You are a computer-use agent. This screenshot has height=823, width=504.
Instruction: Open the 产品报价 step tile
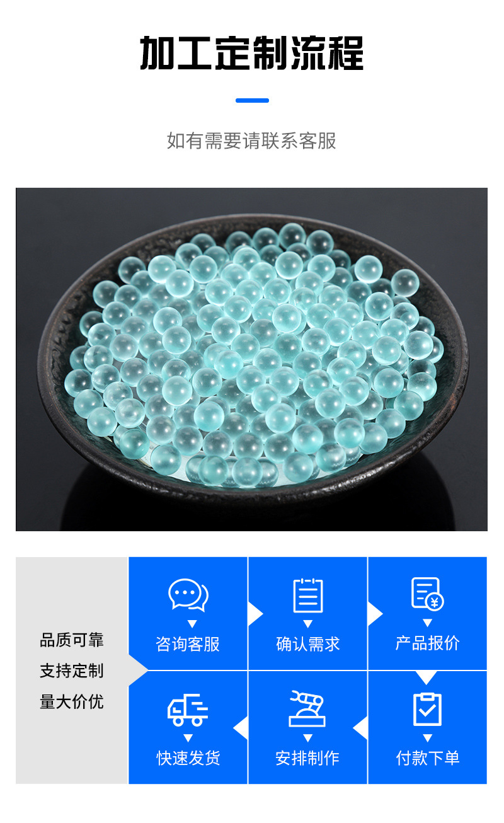click(428, 613)
